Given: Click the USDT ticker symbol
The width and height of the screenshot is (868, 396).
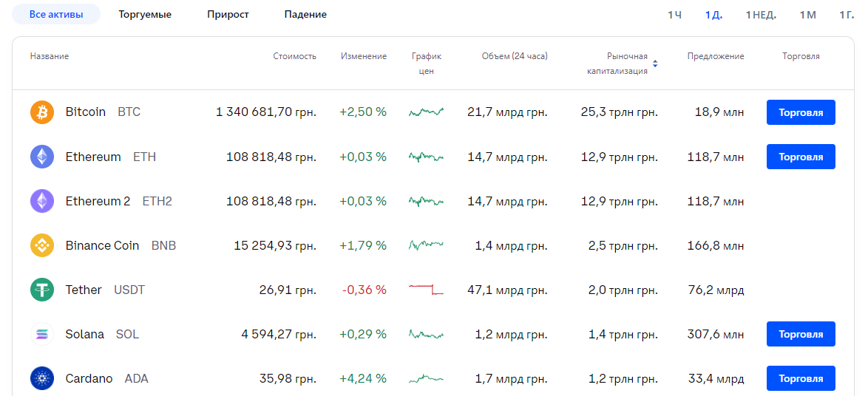Looking at the screenshot, I should click(x=129, y=290).
